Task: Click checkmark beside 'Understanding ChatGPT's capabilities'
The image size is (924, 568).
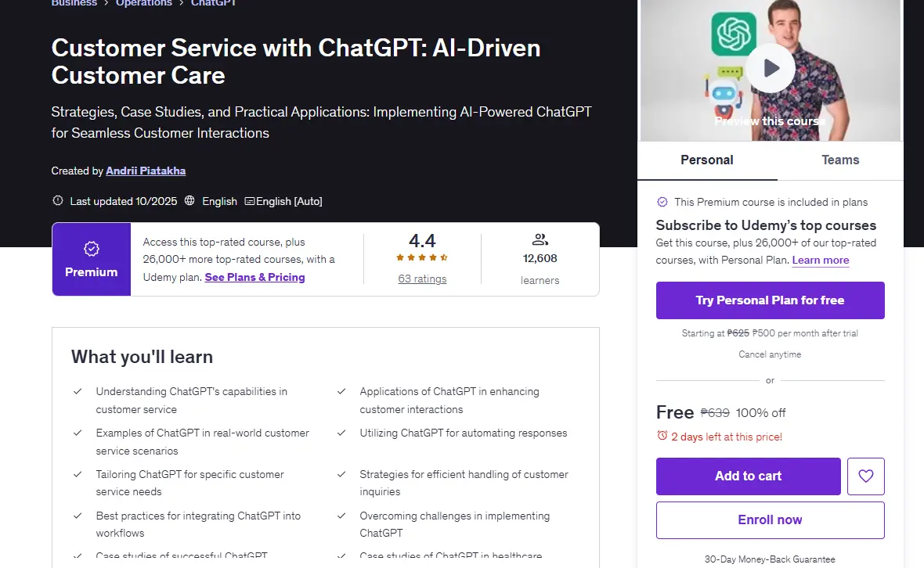Action: [x=78, y=391]
